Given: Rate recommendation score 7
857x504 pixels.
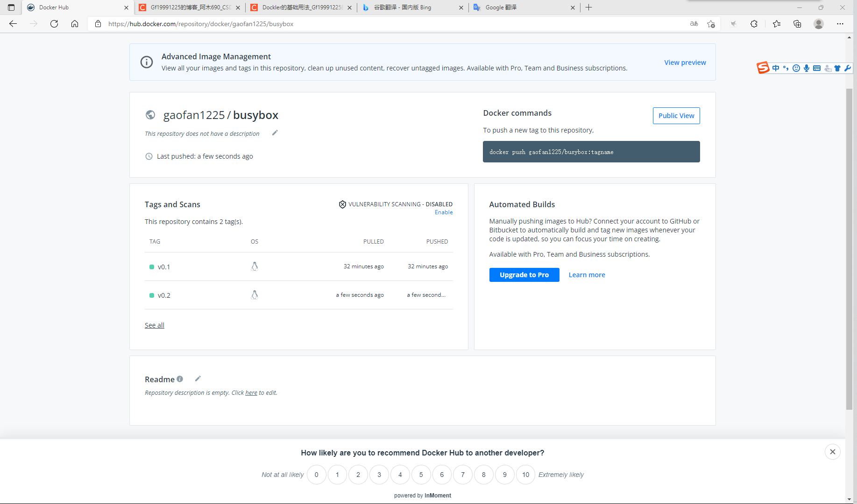Looking at the screenshot, I should point(463,475).
